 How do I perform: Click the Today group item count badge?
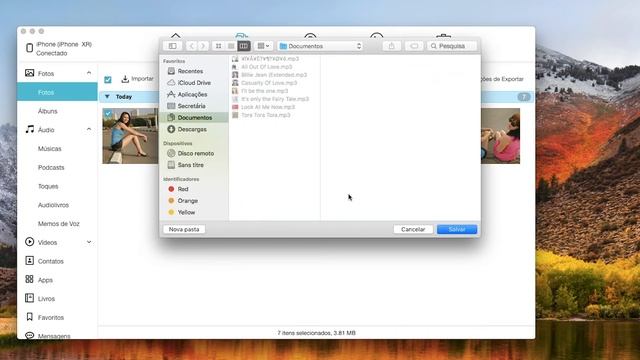(x=524, y=97)
